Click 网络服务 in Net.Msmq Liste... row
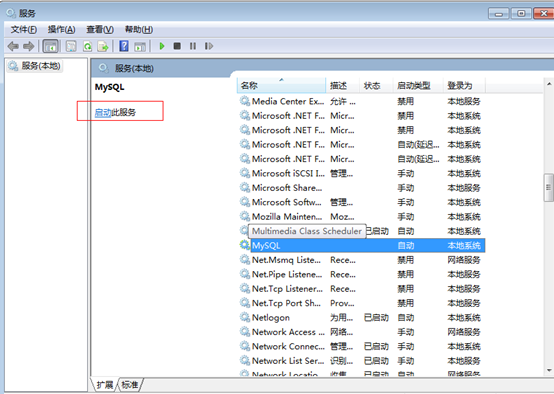This screenshot has width=554, height=394. (464, 260)
